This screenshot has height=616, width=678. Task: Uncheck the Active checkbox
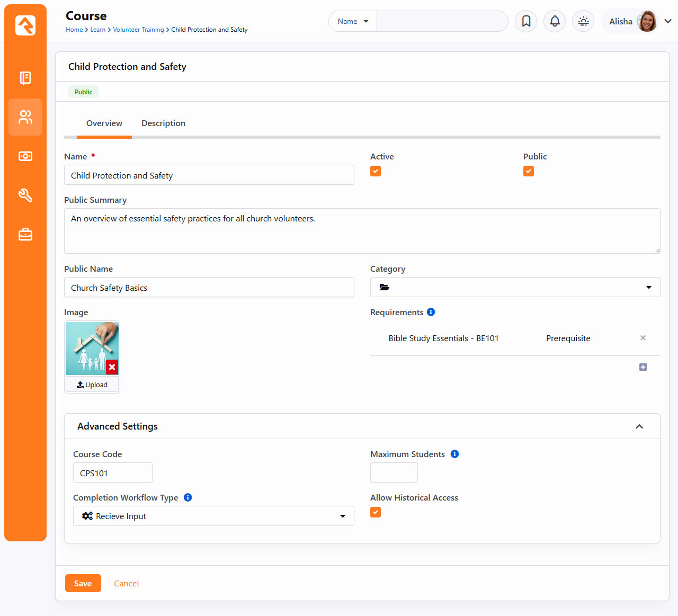[x=376, y=171]
